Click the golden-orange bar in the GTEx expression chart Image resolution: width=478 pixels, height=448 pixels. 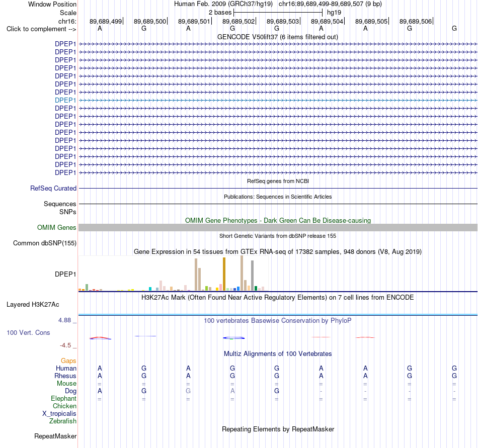pos(224,274)
